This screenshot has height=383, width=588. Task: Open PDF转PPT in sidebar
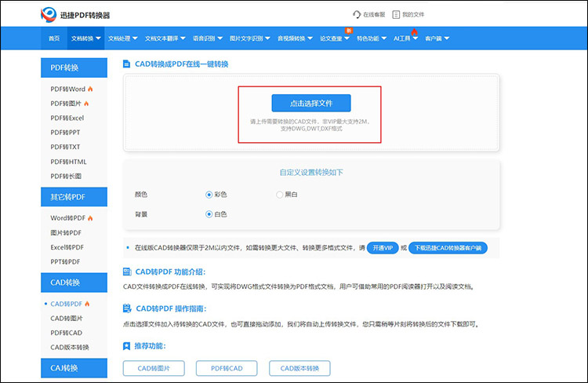click(65, 133)
